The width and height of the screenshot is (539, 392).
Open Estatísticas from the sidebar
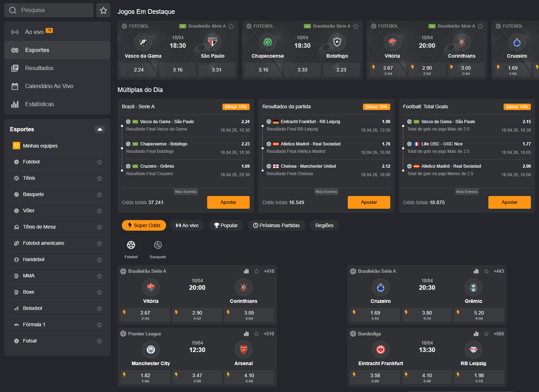click(x=39, y=104)
